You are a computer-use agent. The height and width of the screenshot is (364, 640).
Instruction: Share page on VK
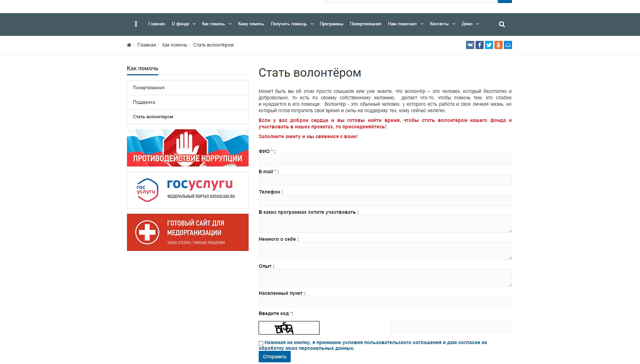[470, 45]
